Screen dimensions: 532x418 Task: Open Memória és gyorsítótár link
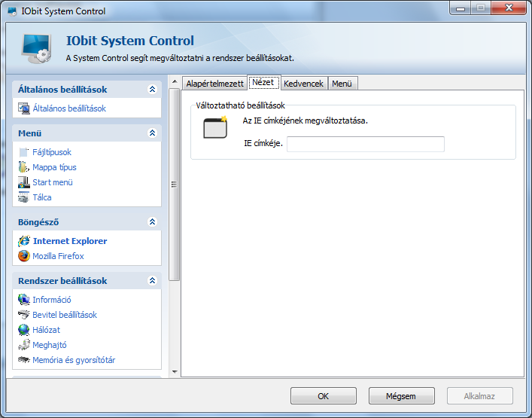pyautogui.click(x=74, y=360)
